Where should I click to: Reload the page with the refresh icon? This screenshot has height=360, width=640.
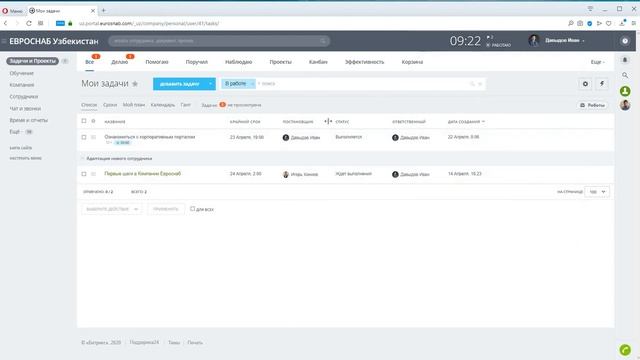[x=29, y=23]
